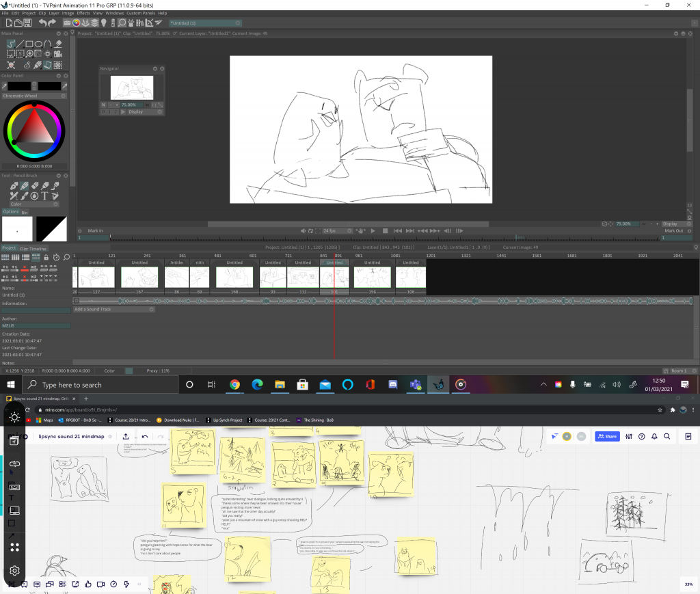The width and height of the screenshot is (700, 594).
Task: Click the Stop button in playback controls
Action: [386, 231]
